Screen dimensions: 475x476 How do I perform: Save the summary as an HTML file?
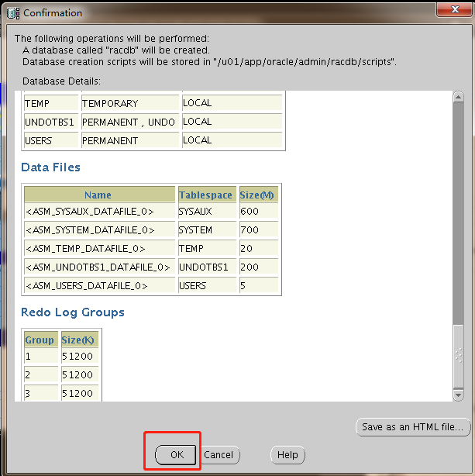[x=413, y=427]
